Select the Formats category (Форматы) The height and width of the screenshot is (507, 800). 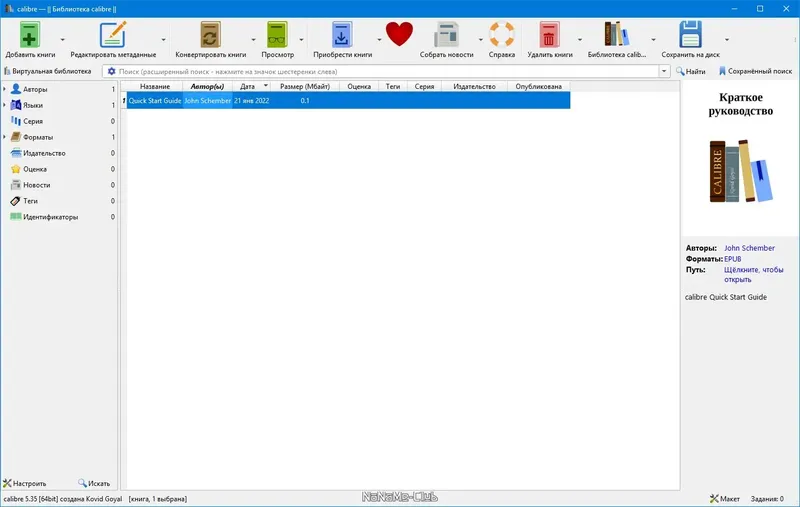[38, 137]
